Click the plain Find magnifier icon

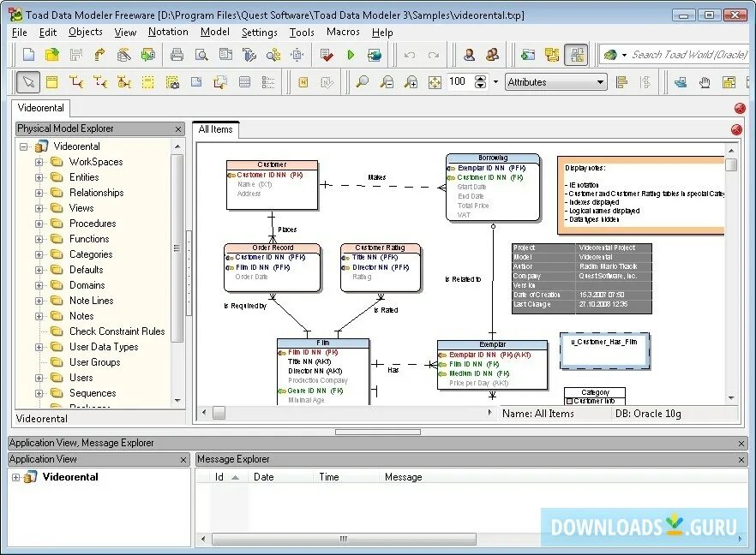(362, 82)
